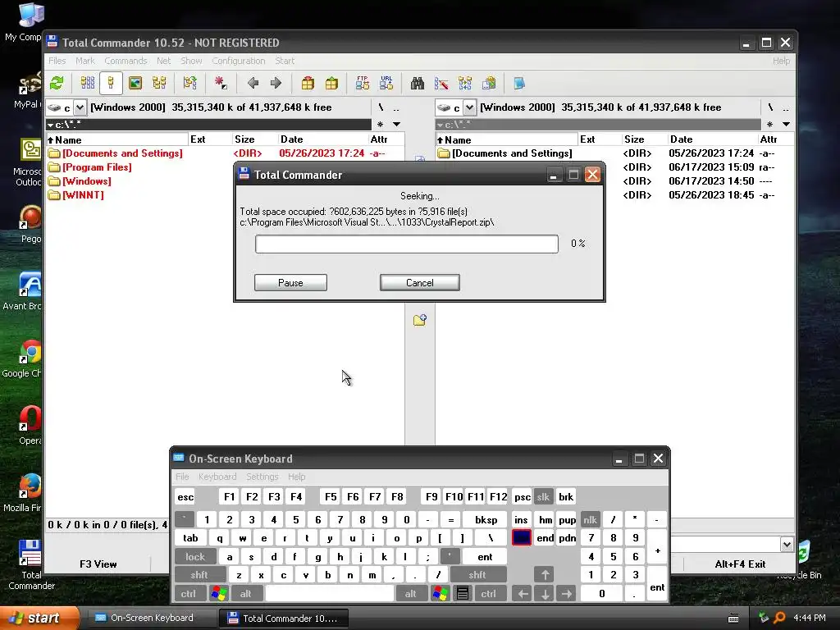Select the full details view icon
Viewport: 840px width, 630px height.
pos(111,83)
